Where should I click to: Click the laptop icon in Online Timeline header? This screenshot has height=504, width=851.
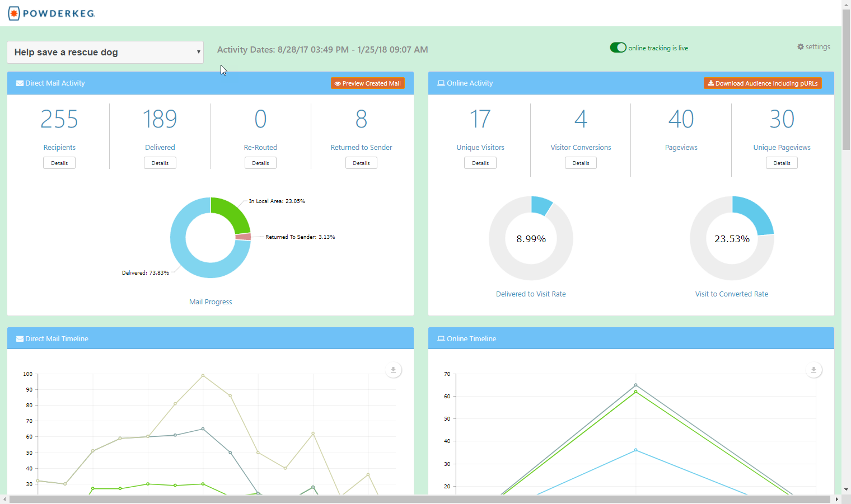coord(441,339)
